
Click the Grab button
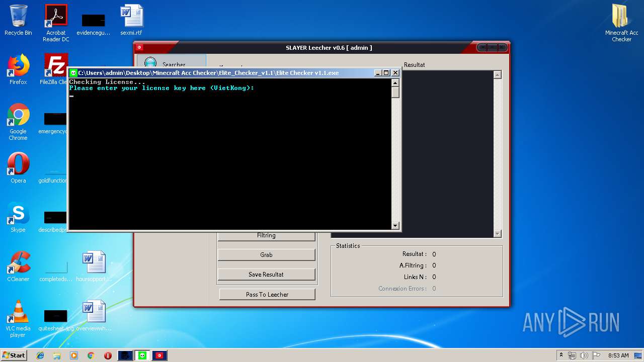(x=266, y=255)
